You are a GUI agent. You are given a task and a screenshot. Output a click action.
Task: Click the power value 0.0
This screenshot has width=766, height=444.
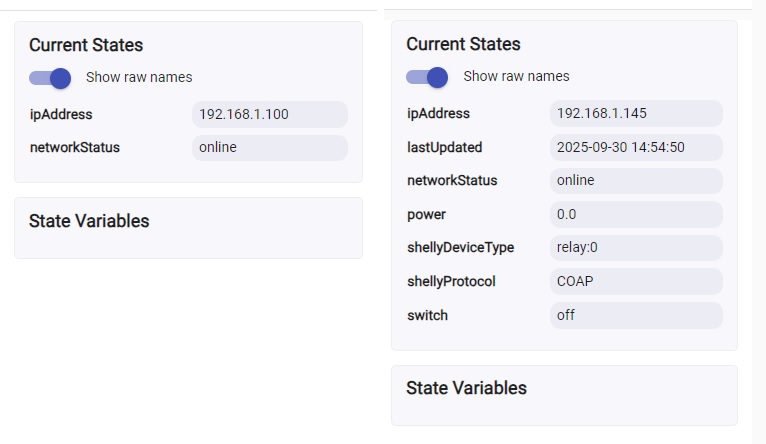635,214
